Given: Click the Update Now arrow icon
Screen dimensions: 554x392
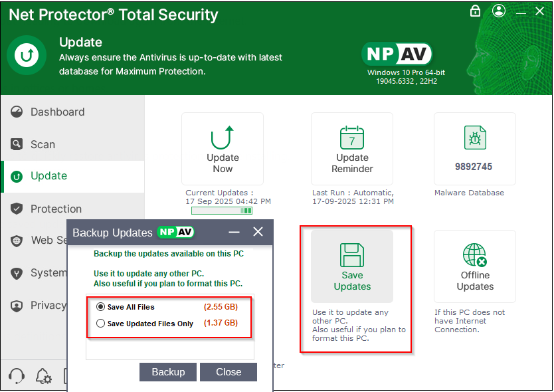Looking at the screenshot, I should tap(223, 138).
